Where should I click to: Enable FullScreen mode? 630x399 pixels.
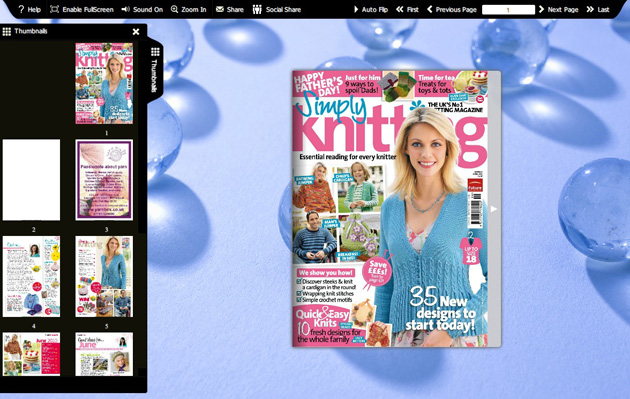[82, 9]
